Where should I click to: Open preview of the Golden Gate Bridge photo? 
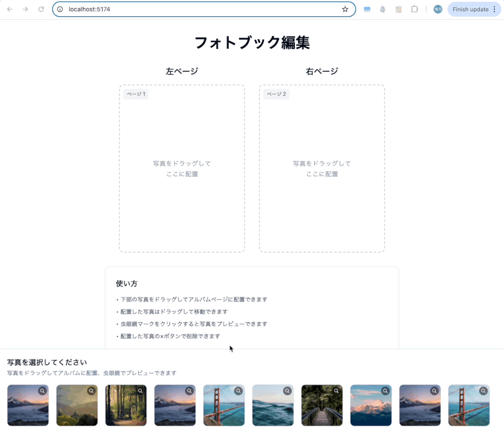click(238, 391)
